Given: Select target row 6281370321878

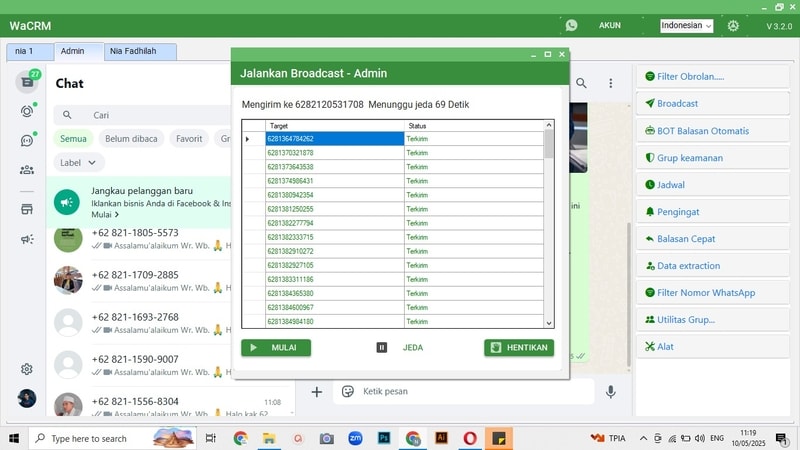Looking at the screenshot, I should [x=335, y=153].
